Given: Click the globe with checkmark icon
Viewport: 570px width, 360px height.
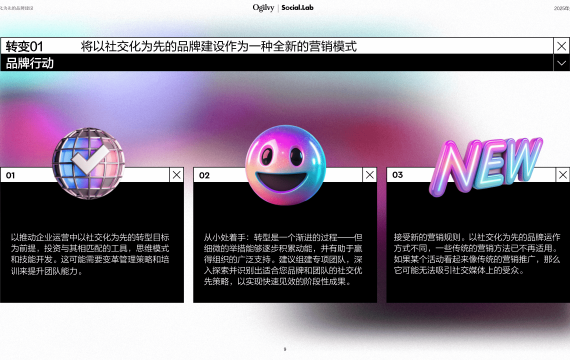Looking at the screenshot, I should tap(89, 163).
